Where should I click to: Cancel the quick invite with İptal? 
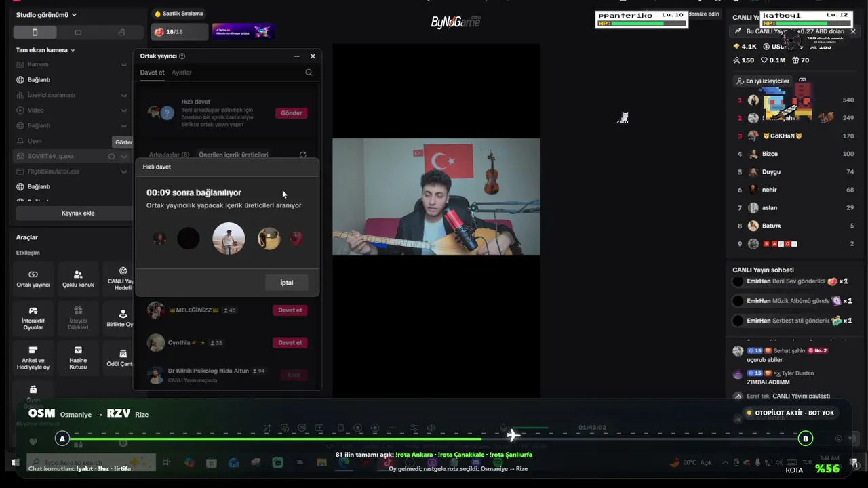287,283
